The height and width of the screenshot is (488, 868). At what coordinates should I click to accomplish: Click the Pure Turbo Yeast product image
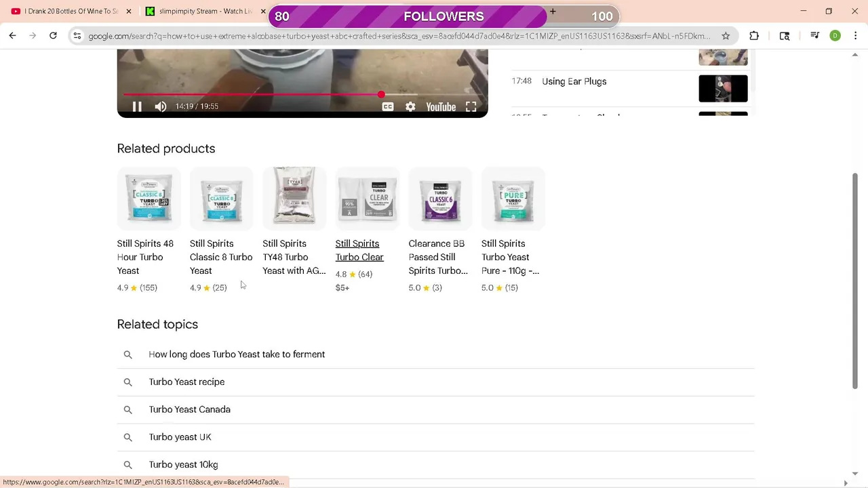pyautogui.click(x=513, y=198)
